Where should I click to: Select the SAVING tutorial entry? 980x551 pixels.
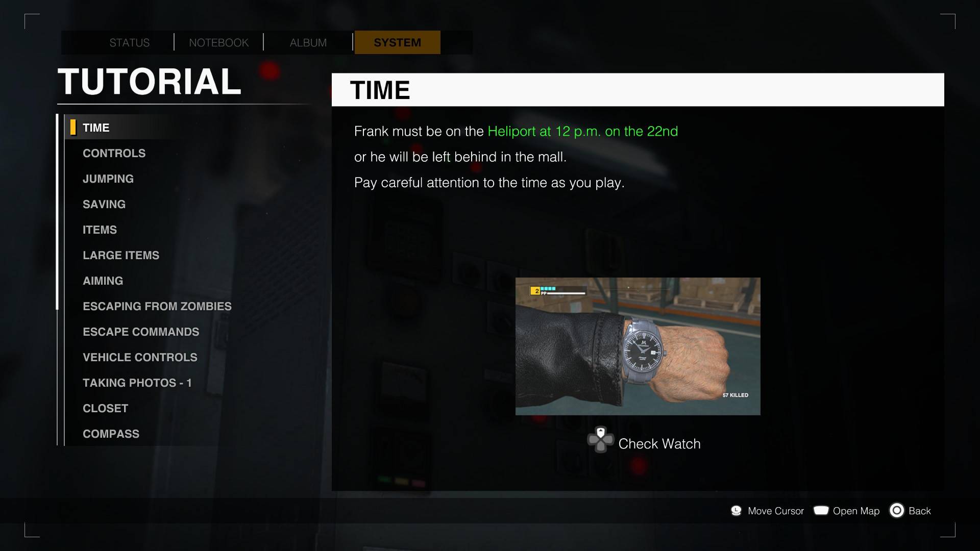coord(104,204)
